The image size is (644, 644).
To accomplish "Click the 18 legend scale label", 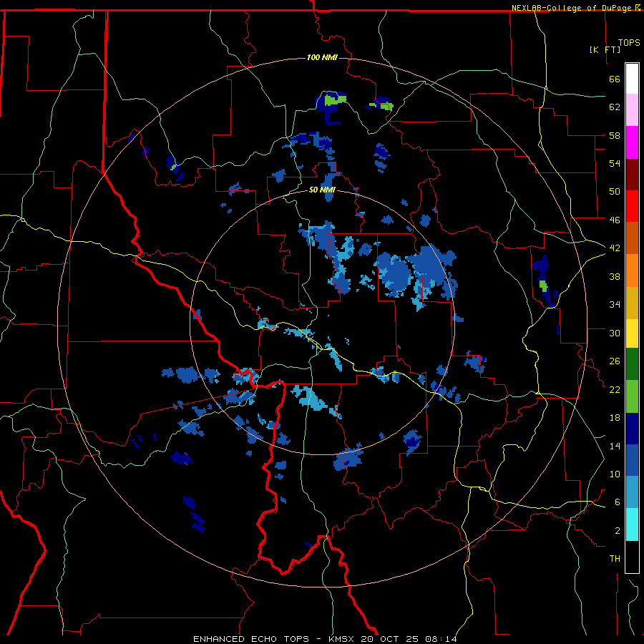I will pos(615,418).
